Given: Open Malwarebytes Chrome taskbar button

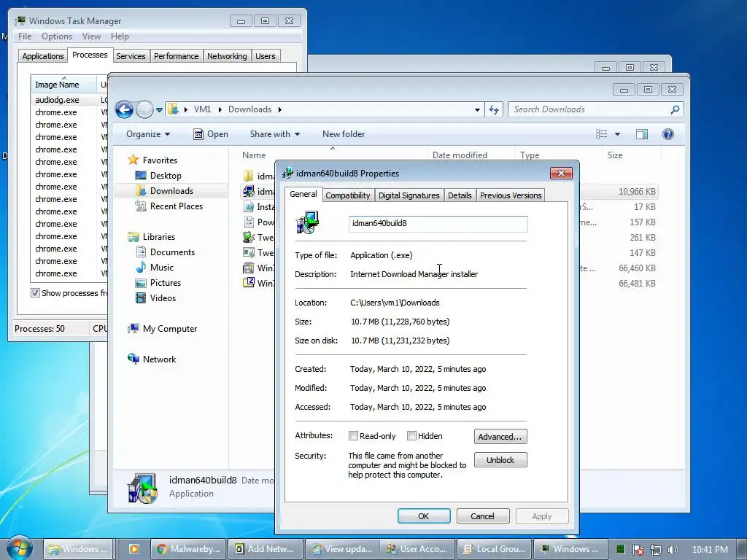Looking at the screenshot, I should click(188, 549).
